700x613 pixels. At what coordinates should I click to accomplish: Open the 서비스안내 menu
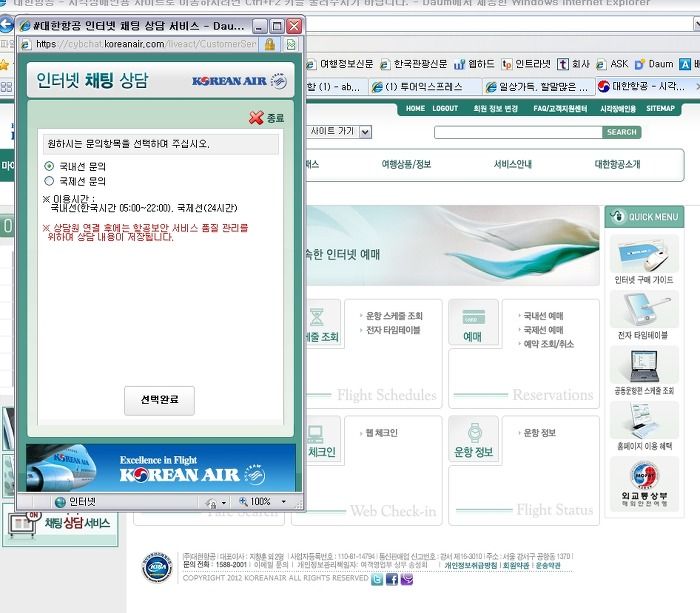click(x=512, y=164)
